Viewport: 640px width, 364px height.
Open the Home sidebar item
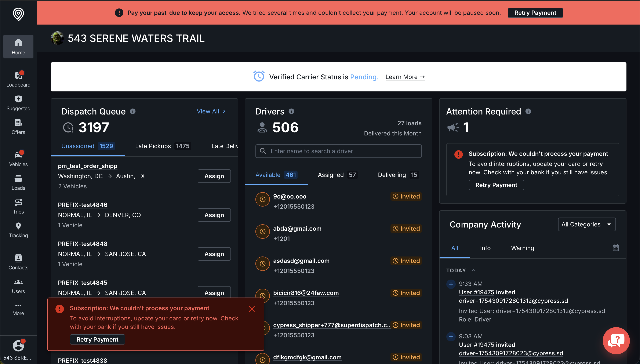coord(18,47)
